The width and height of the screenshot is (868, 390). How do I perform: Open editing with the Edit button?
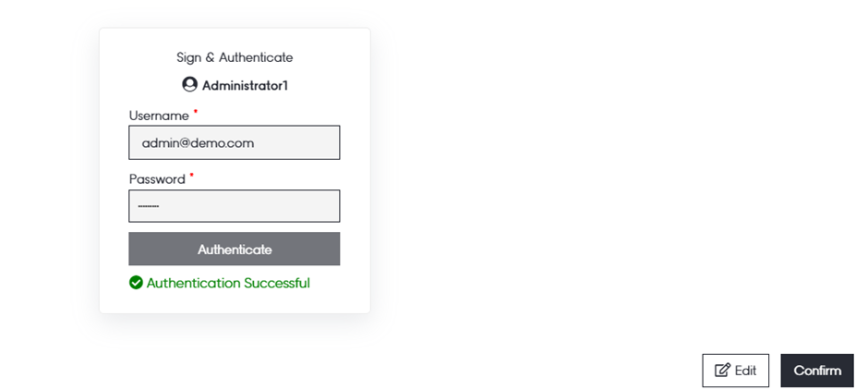pyautogui.click(x=735, y=371)
